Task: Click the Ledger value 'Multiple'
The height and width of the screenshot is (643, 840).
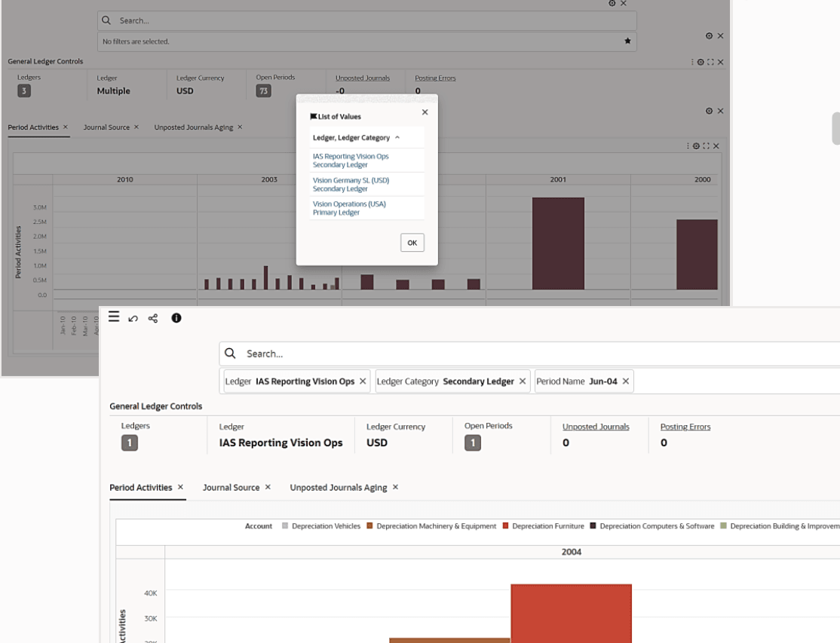Action: click(114, 91)
